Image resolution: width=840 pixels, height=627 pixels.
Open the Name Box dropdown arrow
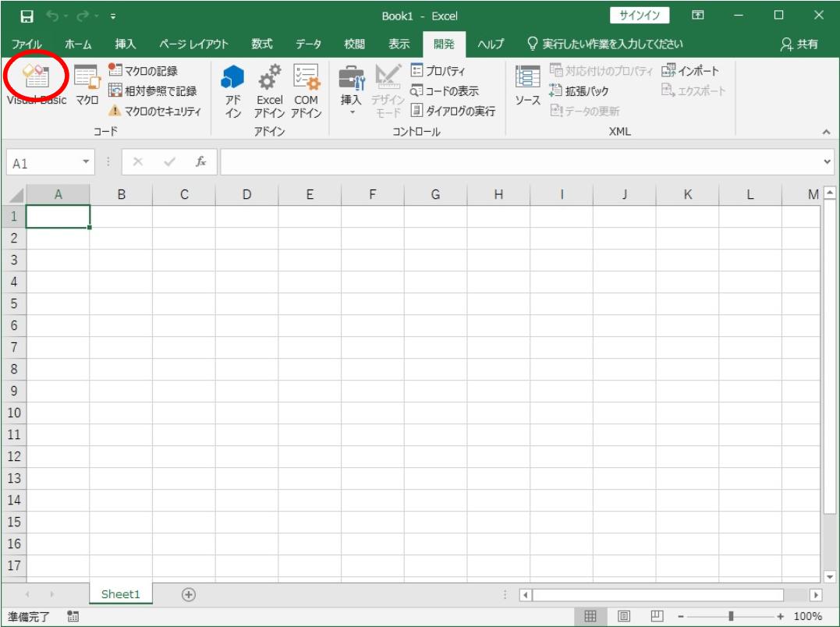coord(86,162)
